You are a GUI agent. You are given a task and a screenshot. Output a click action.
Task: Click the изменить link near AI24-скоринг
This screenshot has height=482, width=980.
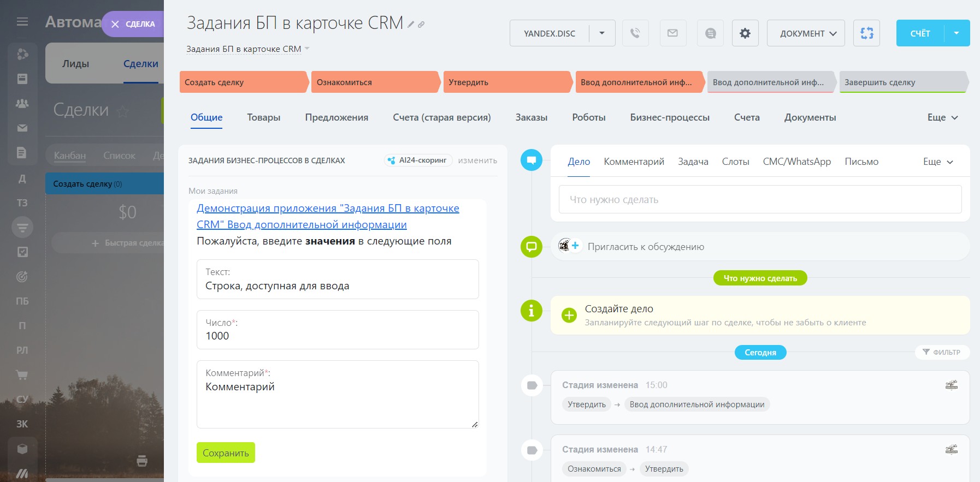(x=477, y=160)
